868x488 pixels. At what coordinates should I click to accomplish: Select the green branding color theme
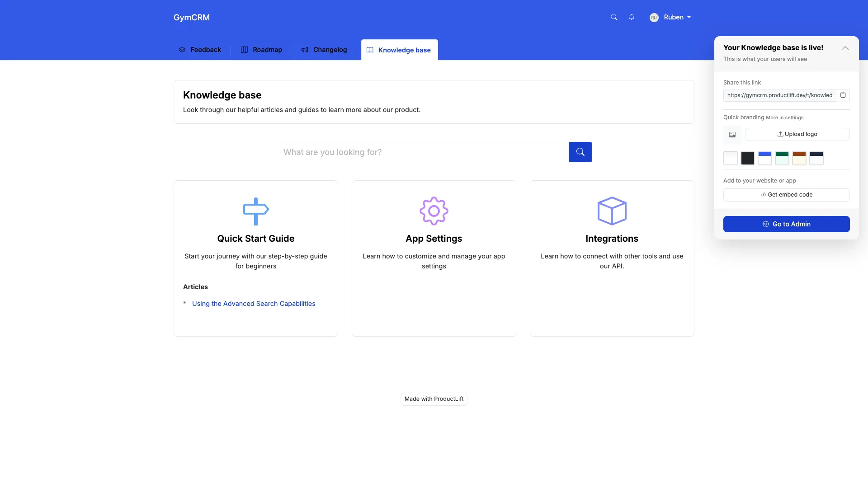(x=782, y=158)
